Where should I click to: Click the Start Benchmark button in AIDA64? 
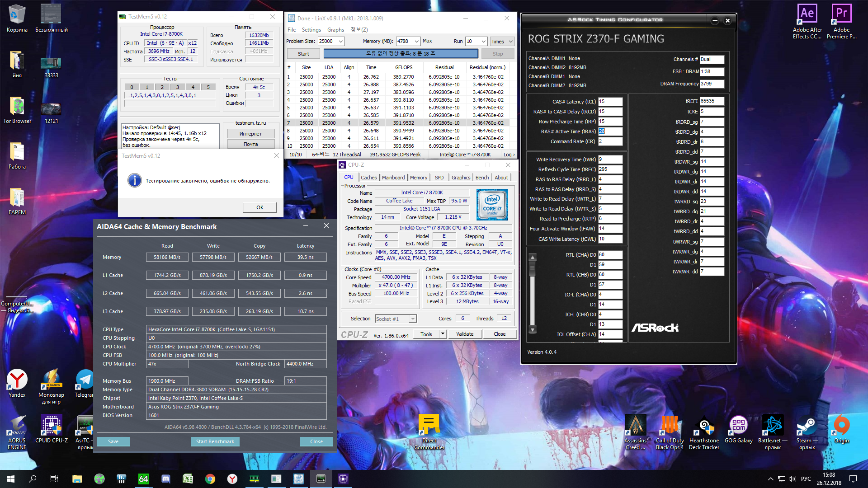215,441
